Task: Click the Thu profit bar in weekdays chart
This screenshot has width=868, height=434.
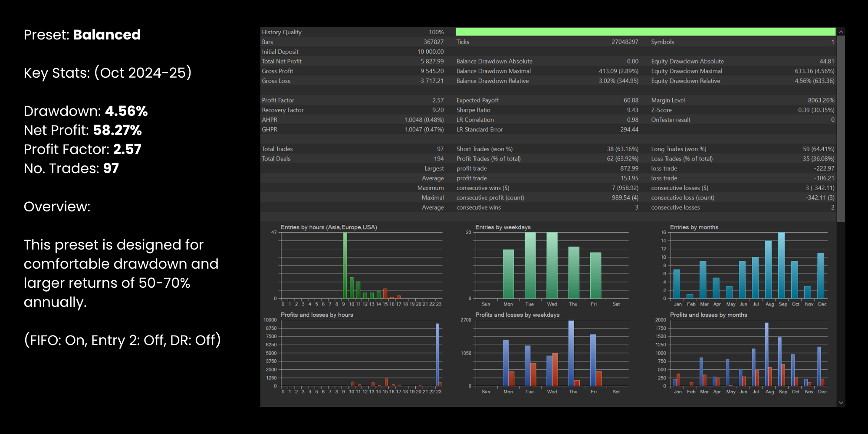Action: tap(571, 353)
